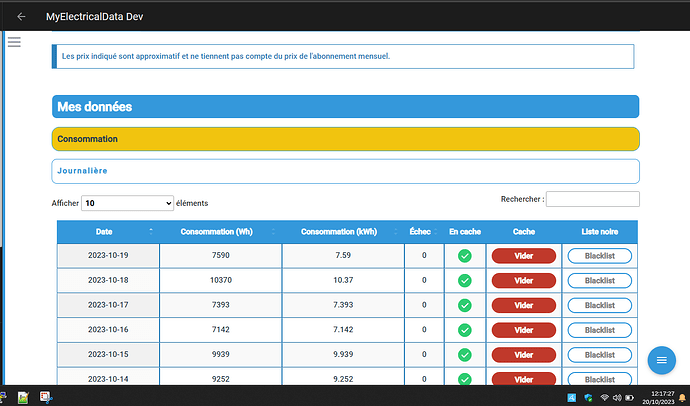Click the MyElectricalData Dev title
This screenshot has height=406, width=690.
[x=95, y=17]
